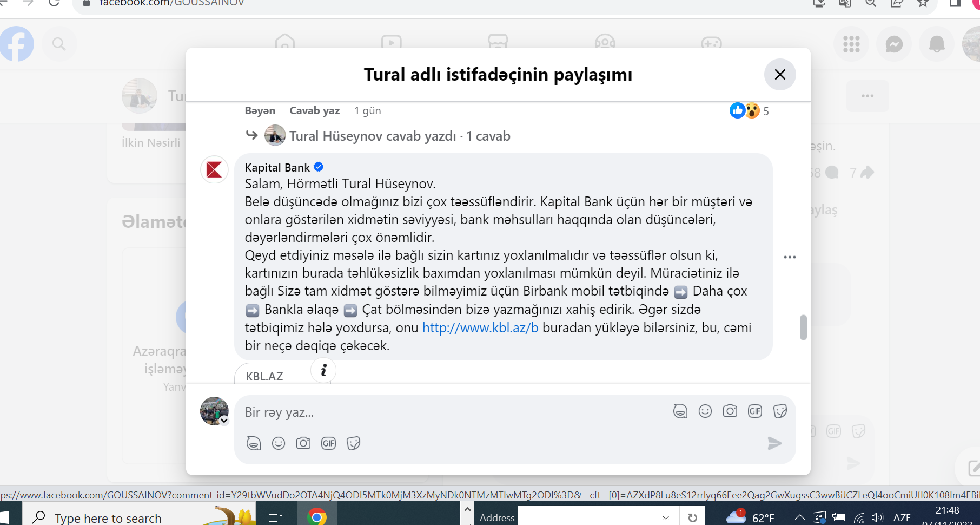Open network Wi-Fi tray icon

859,518
